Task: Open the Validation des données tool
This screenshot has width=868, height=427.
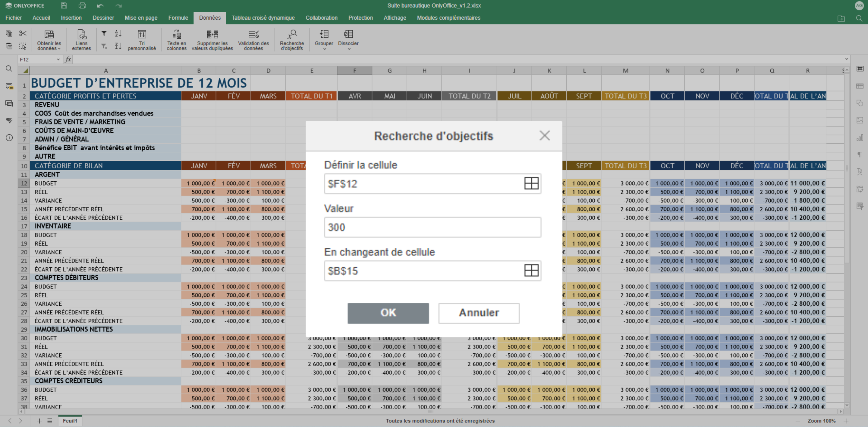Action: (x=253, y=40)
